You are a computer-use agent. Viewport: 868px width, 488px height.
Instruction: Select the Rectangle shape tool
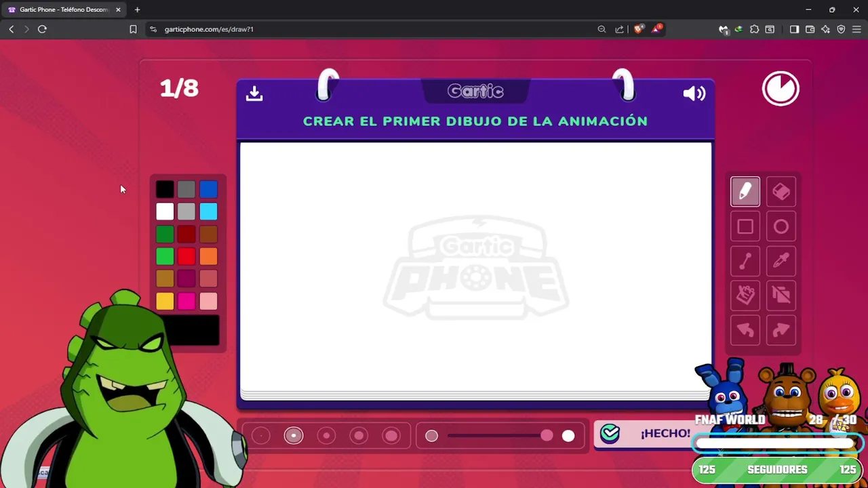(745, 227)
